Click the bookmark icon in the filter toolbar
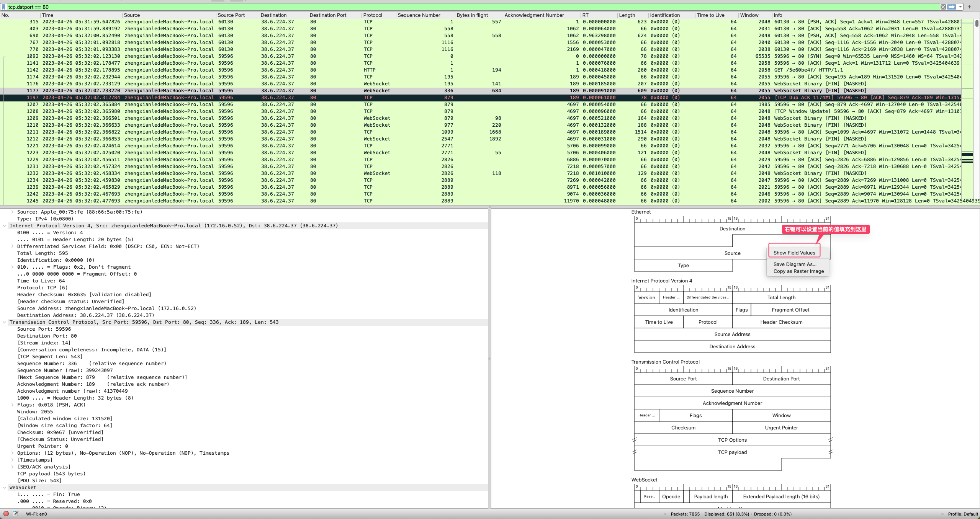This screenshot has height=519, width=980. [x=3, y=7]
